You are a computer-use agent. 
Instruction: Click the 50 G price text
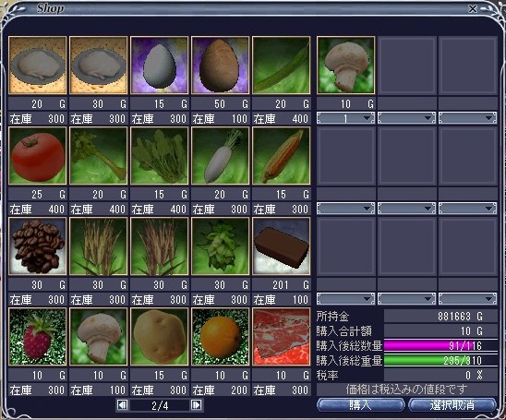231,104
